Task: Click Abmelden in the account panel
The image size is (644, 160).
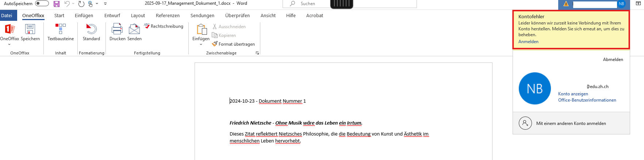Action: click(x=613, y=60)
